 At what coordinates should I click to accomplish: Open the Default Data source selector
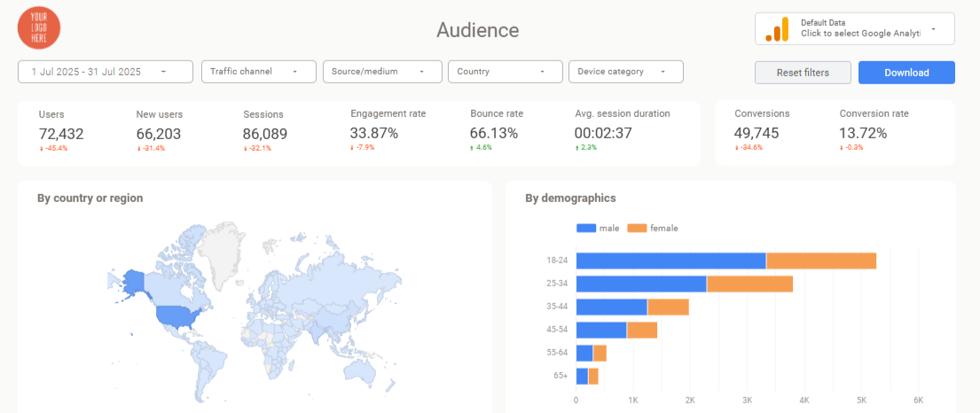coord(854,28)
